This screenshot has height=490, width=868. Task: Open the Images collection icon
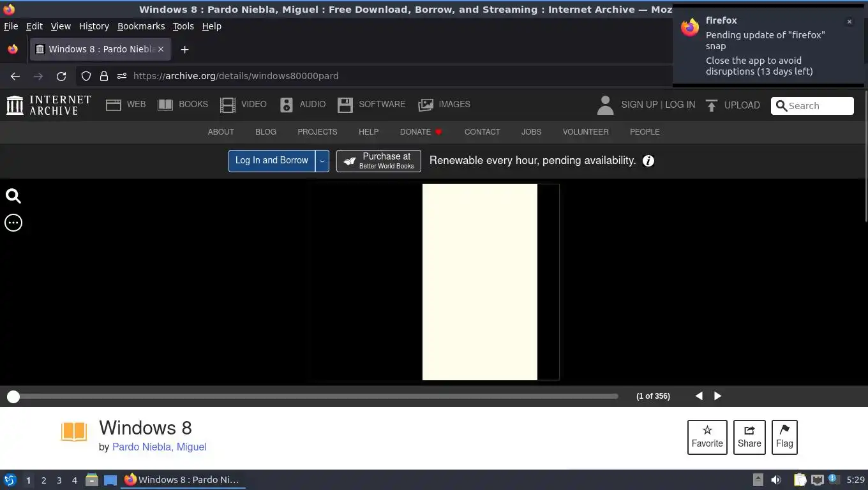tap(426, 105)
